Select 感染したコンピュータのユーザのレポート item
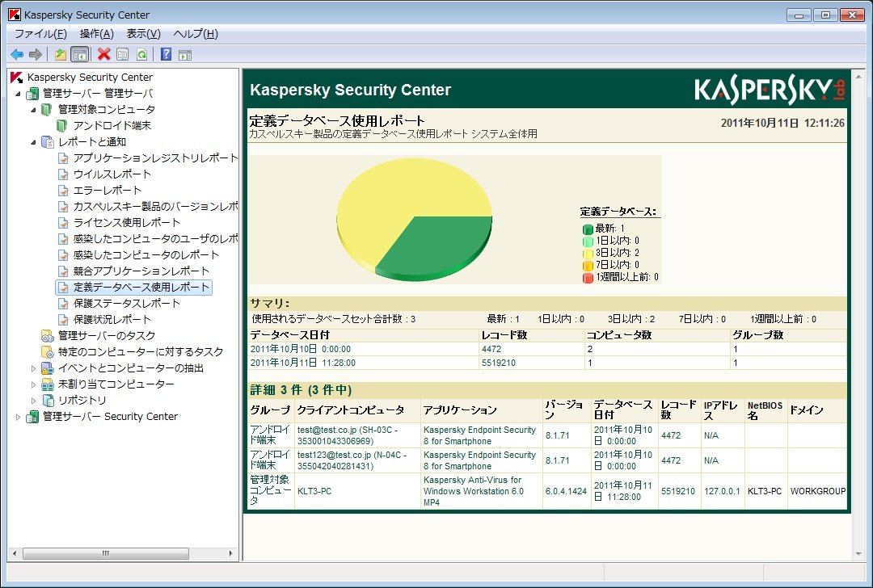 click(x=155, y=238)
